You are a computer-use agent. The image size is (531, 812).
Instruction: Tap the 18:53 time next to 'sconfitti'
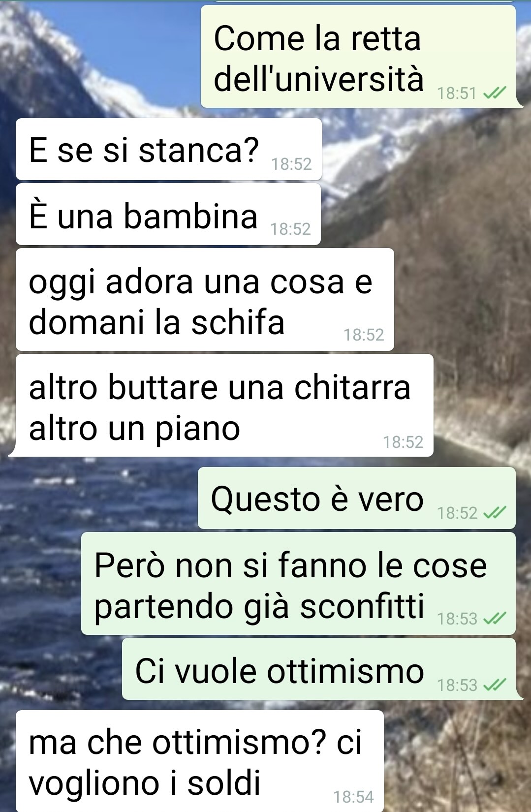(x=457, y=619)
